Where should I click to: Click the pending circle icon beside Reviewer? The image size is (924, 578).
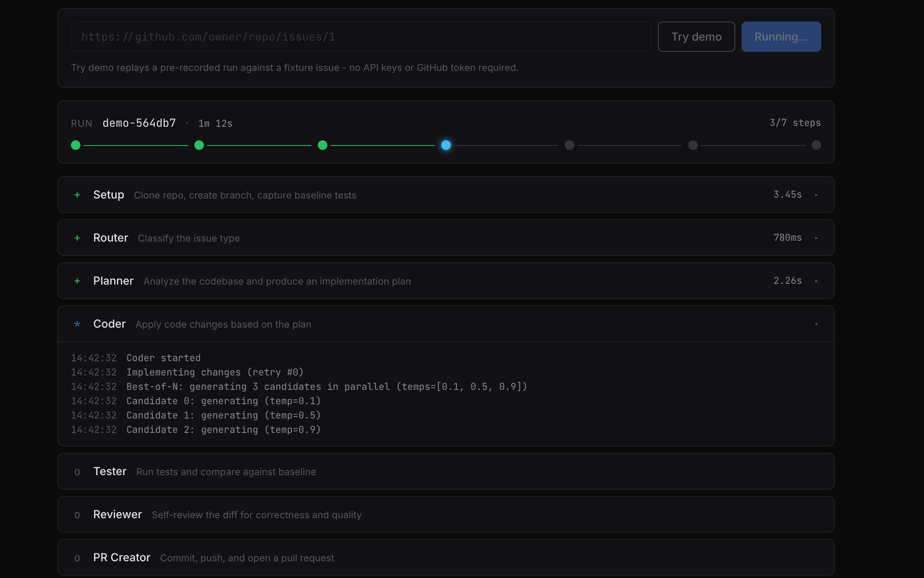77,515
